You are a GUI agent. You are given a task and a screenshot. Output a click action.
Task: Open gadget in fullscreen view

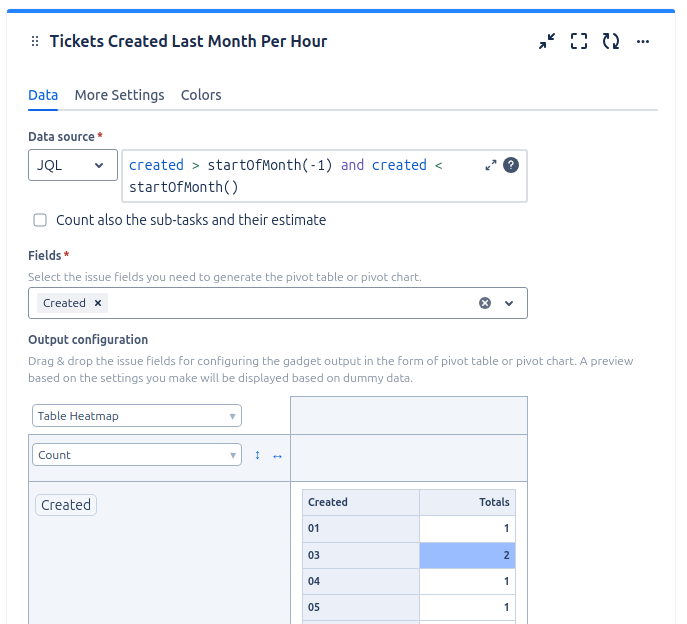(579, 42)
